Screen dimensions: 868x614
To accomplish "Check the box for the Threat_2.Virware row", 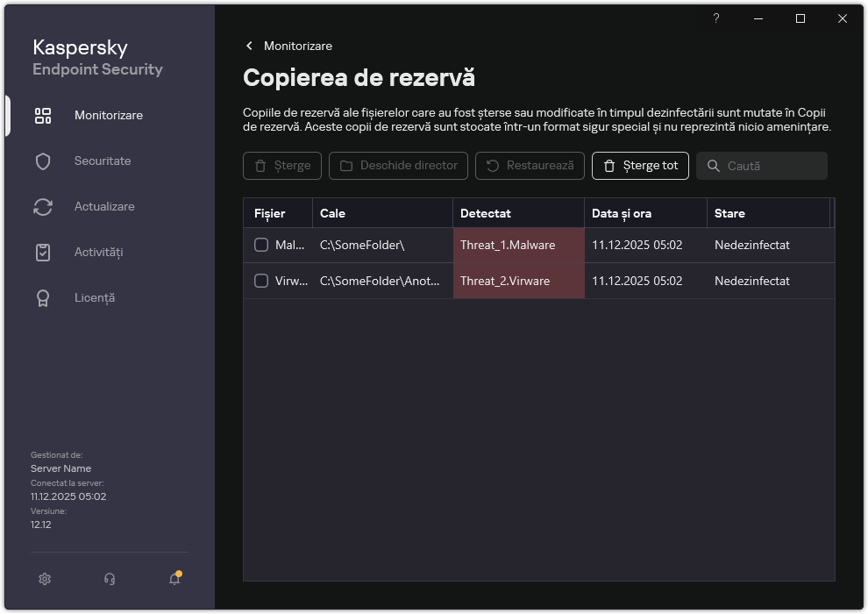I will coord(261,282).
